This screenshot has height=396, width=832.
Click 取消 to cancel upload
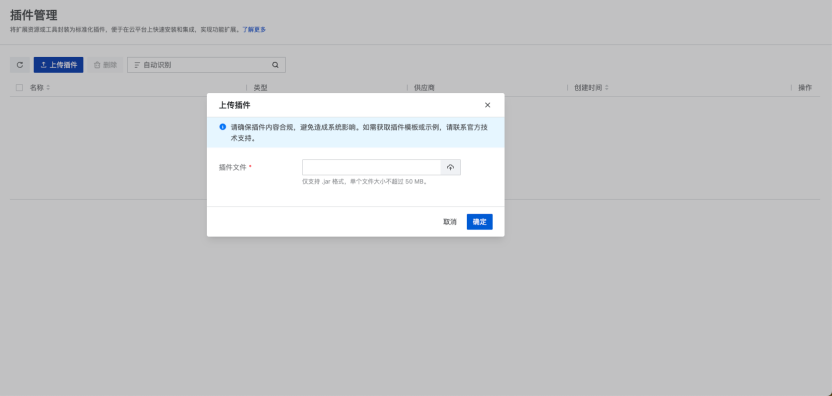(x=450, y=222)
